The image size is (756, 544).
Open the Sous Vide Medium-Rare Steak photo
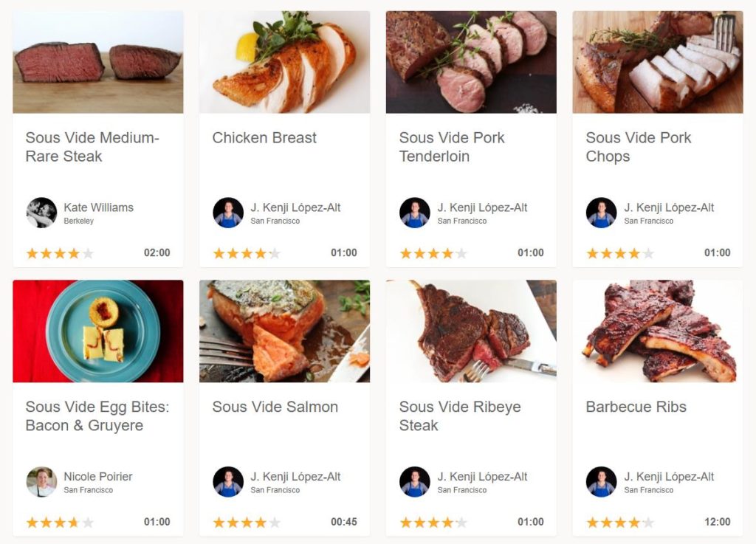[x=98, y=62]
